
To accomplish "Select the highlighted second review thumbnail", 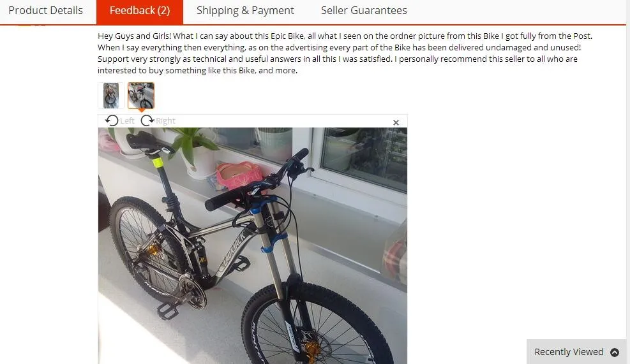I will tap(141, 96).
